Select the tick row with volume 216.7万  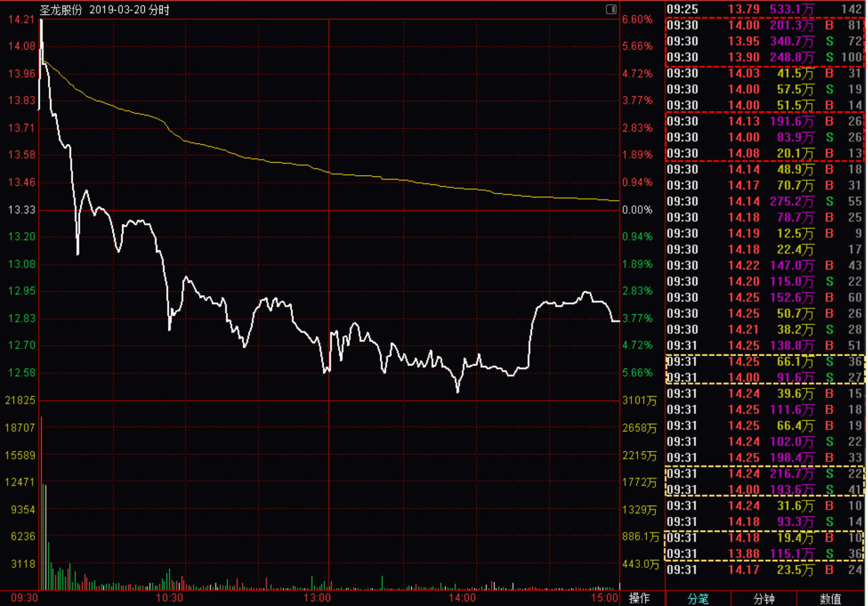[x=765, y=474]
